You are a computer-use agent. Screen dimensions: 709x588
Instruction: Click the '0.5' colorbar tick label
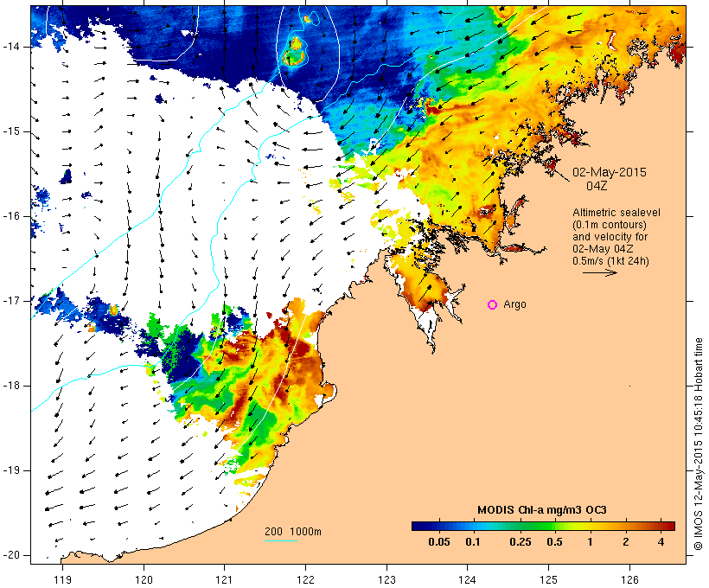(x=555, y=542)
